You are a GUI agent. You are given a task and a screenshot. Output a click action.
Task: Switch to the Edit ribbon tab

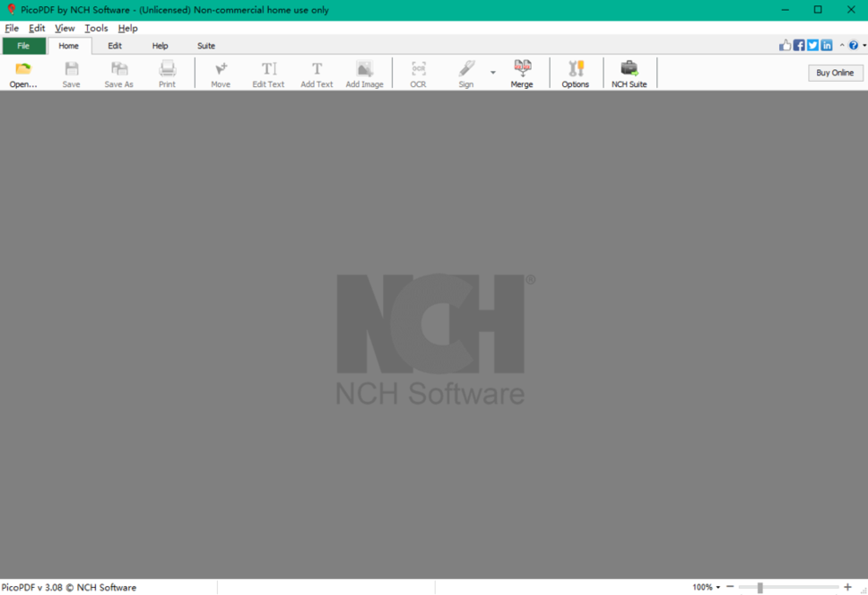click(x=115, y=46)
